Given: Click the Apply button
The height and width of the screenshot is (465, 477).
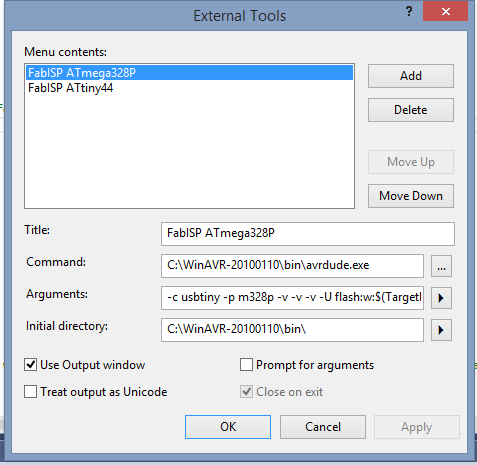Looking at the screenshot, I should click(x=417, y=427).
